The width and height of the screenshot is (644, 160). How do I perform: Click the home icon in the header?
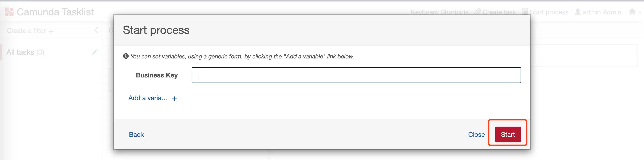[x=632, y=12]
